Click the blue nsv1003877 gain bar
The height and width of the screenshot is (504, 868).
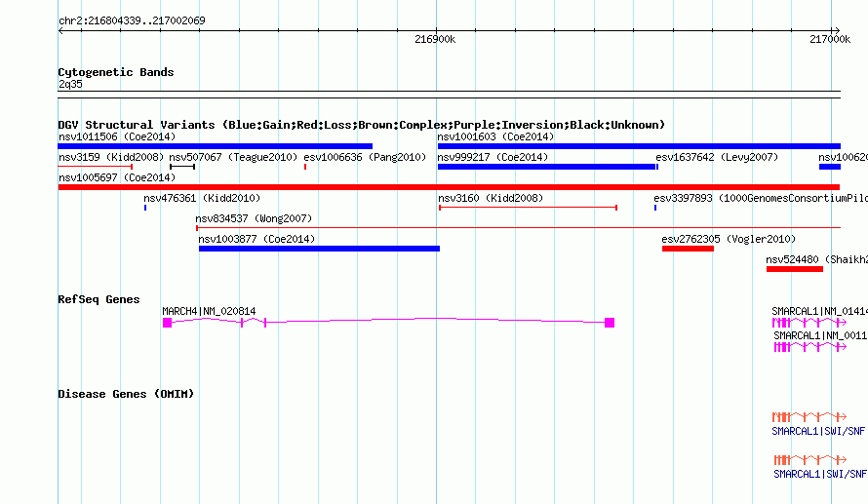click(320, 249)
